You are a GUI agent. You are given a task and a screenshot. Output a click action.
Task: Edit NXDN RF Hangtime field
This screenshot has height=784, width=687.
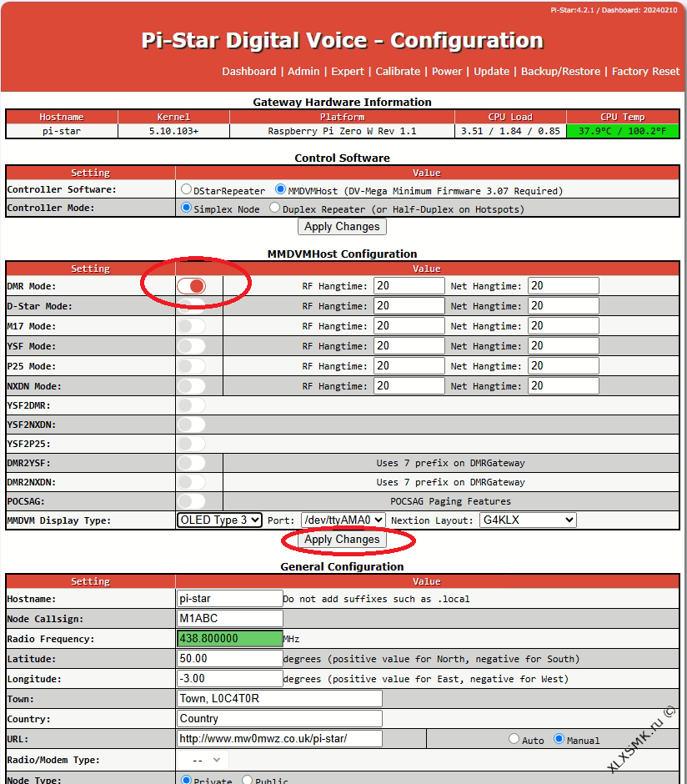coord(409,385)
